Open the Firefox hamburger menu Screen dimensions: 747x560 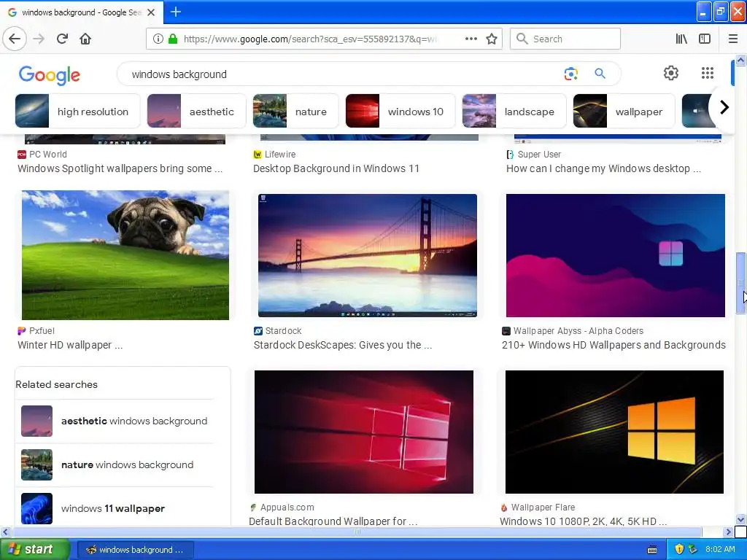click(x=733, y=39)
